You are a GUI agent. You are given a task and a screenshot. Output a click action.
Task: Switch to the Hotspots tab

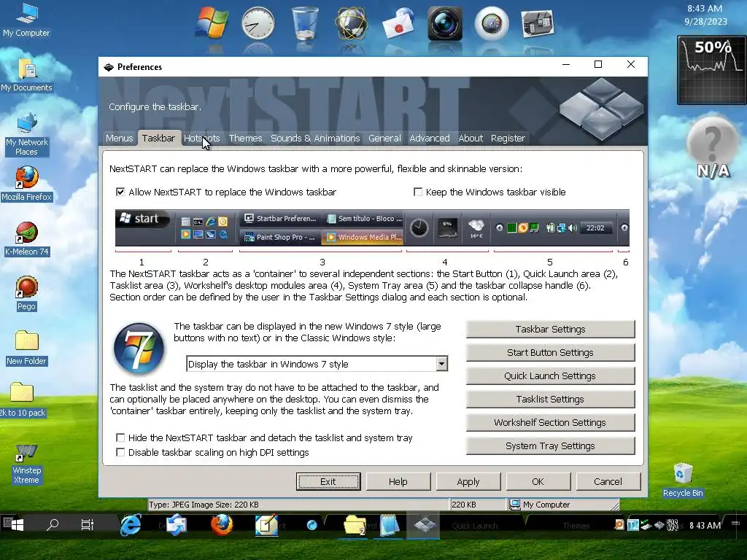pyautogui.click(x=202, y=138)
